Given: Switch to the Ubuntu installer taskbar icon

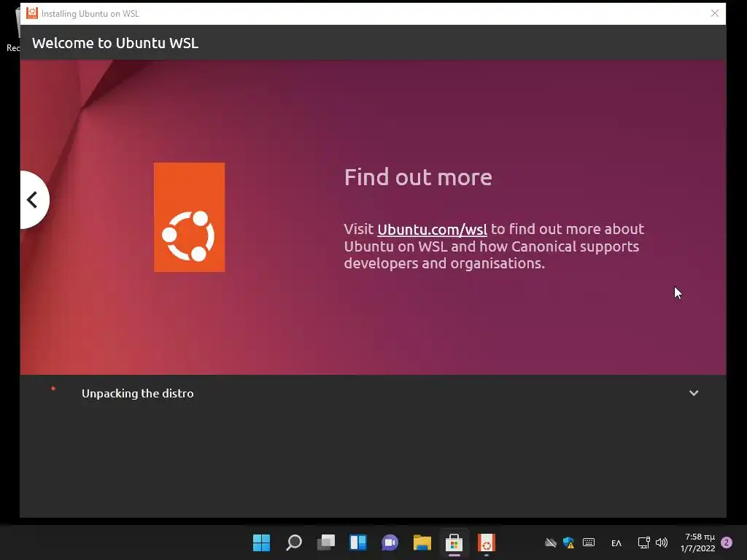Looking at the screenshot, I should click(x=487, y=542).
